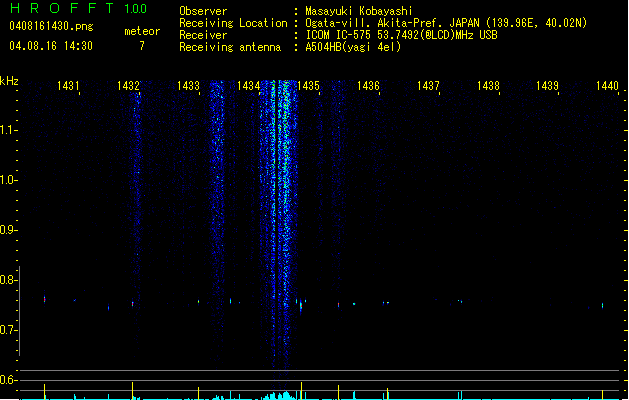
Task: Click the HROFFT 1.0.0 title text
Action: [x=79, y=8]
